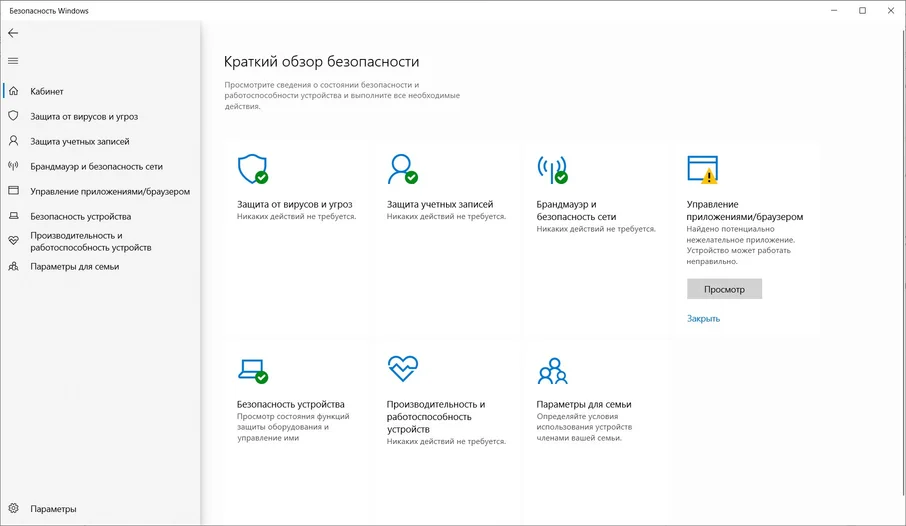Toggle the hamburger navigation menu
Image resolution: width=906 pixels, height=526 pixels.
[13, 60]
